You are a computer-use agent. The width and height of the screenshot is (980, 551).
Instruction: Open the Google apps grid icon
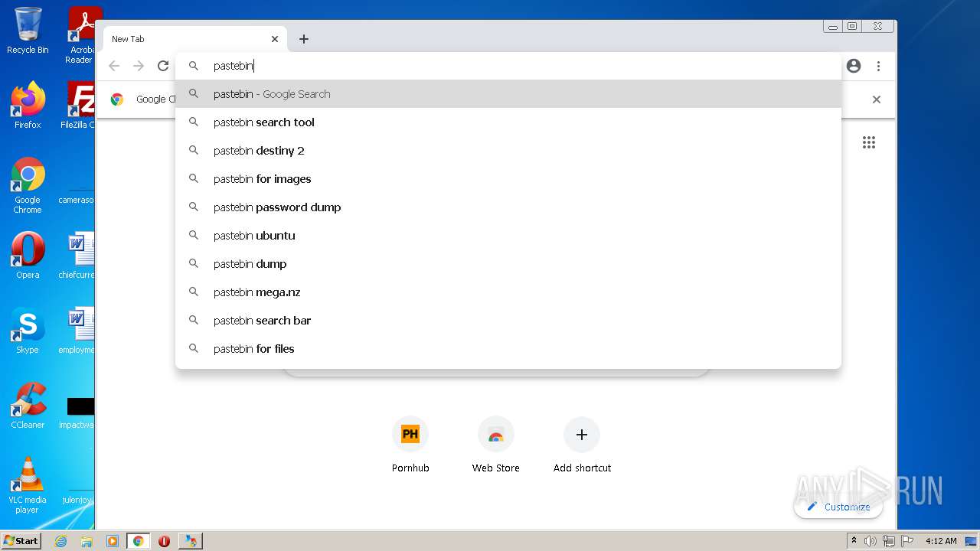[869, 142]
